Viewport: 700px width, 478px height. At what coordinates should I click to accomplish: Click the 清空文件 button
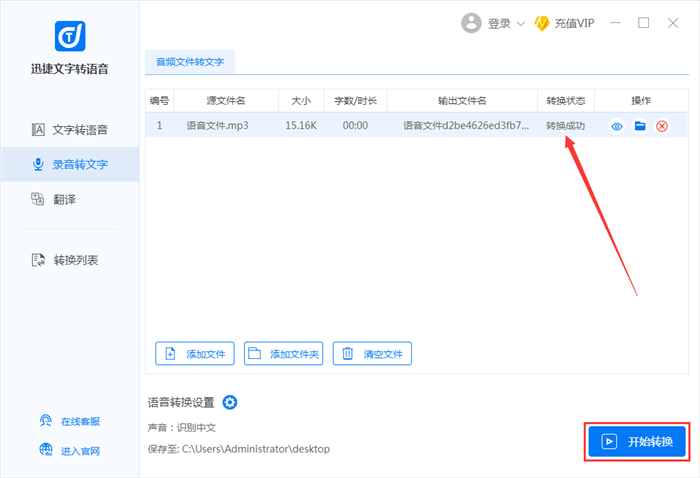tap(372, 353)
